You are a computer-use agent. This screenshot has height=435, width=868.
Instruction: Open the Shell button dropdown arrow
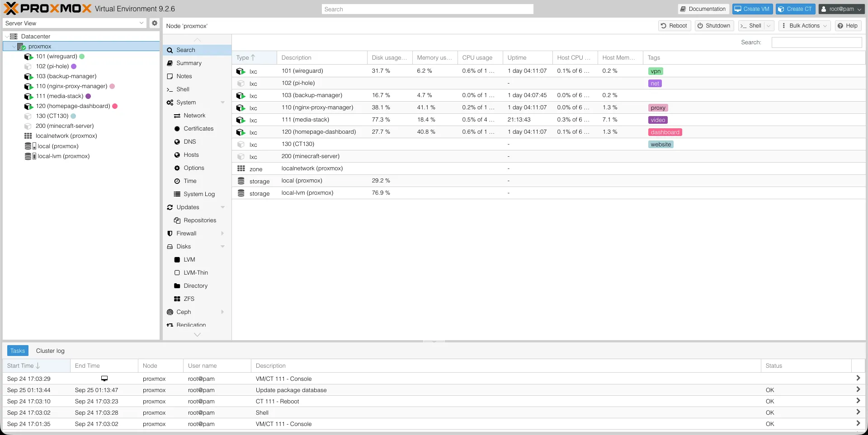pyautogui.click(x=769, y=26)
